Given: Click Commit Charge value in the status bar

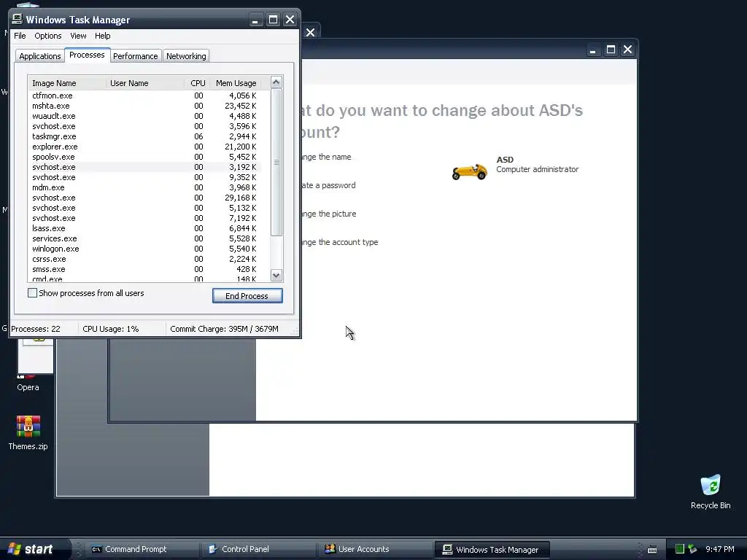Looking at the screenshot, I should pyautogui.click(x=224, y=329).
